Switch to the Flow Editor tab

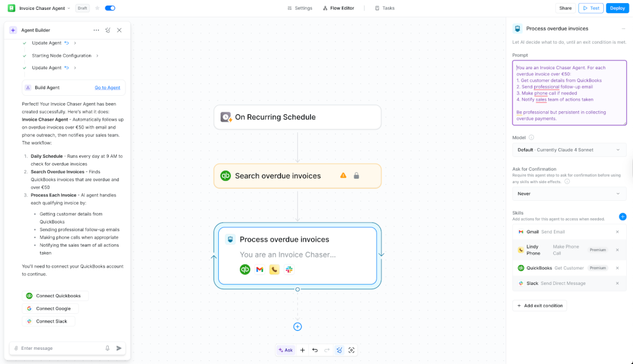(x=339, y=8)
